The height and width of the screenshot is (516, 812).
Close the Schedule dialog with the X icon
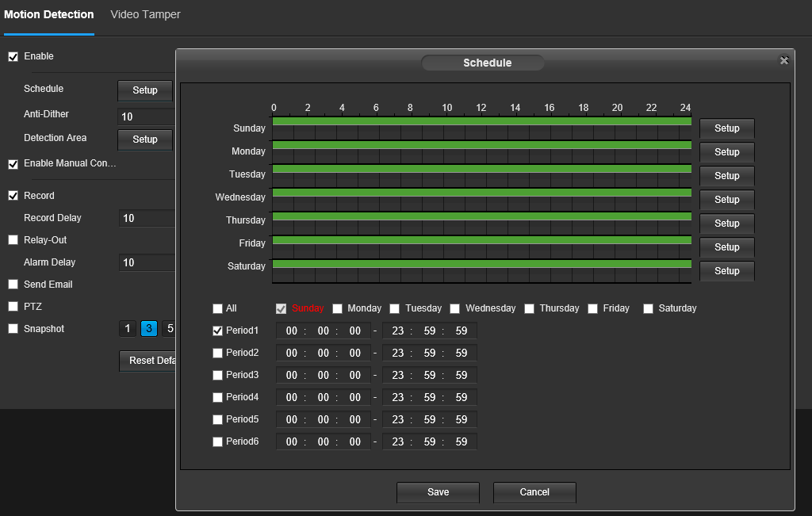pos(784,60)
